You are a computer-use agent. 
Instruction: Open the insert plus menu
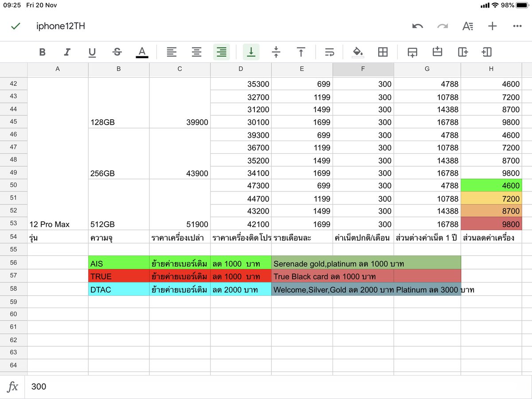[x=492, y=26]
